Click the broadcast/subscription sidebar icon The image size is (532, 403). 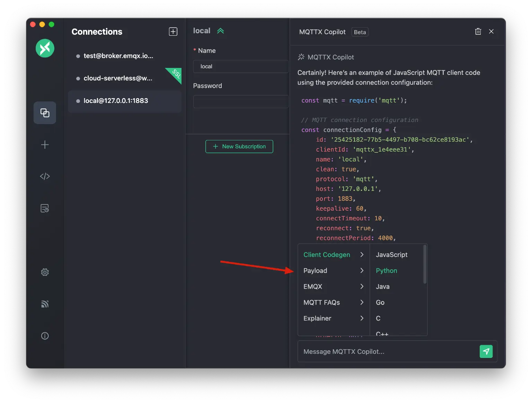click(45, 304)
